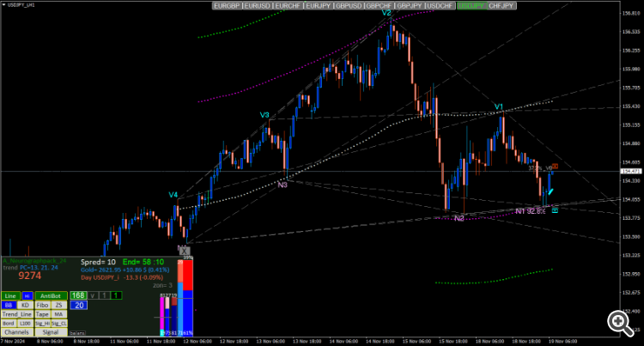Click the V4 peak marker label

click(x=173, y=195)
